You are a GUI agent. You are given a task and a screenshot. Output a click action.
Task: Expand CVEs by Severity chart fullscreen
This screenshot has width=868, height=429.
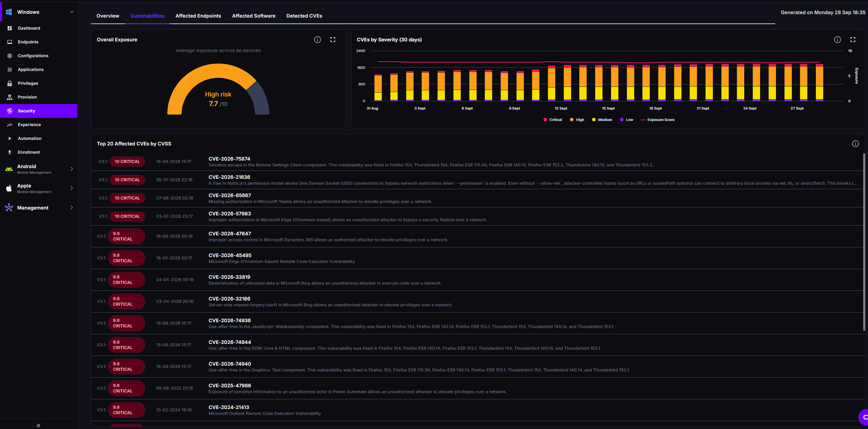(x=853, y=40)
